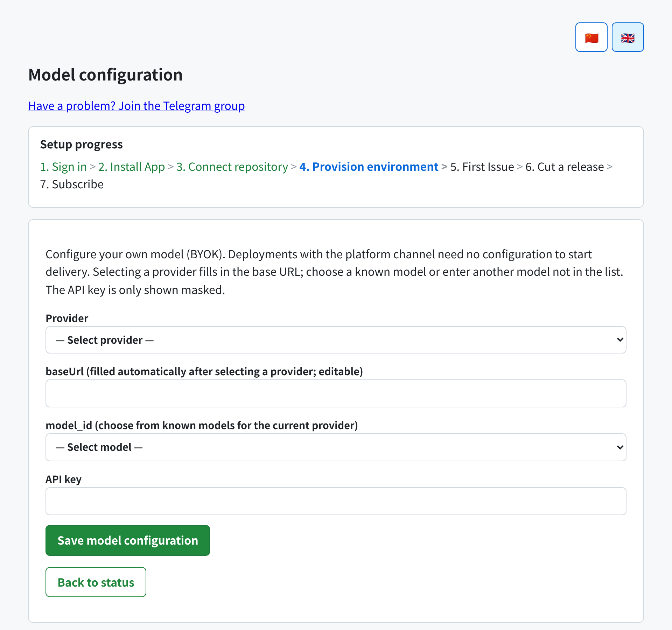
Task: Click the baseUrl field label
Action: [204, 371]
